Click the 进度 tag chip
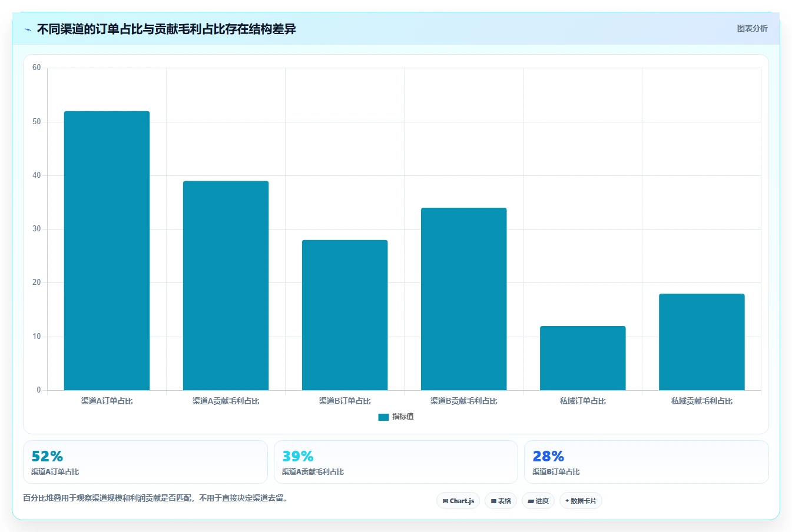 (538, 501)
